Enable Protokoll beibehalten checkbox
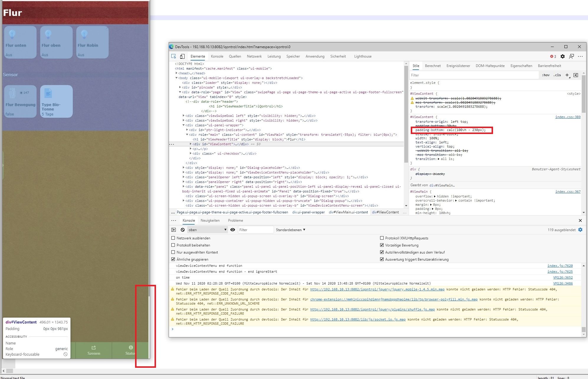Screen dimensions: 588x379 pyautogui.click(x=173, y=245)
